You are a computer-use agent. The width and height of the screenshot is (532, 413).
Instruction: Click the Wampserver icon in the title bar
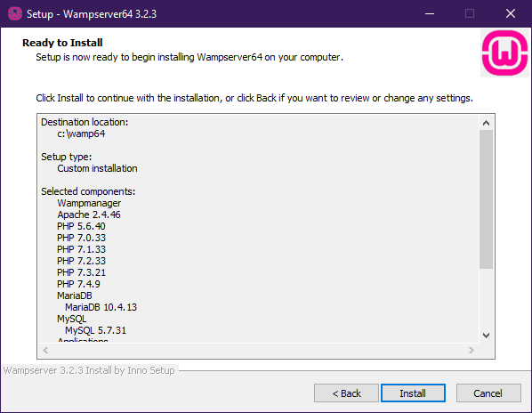click(x=14, y=13)
